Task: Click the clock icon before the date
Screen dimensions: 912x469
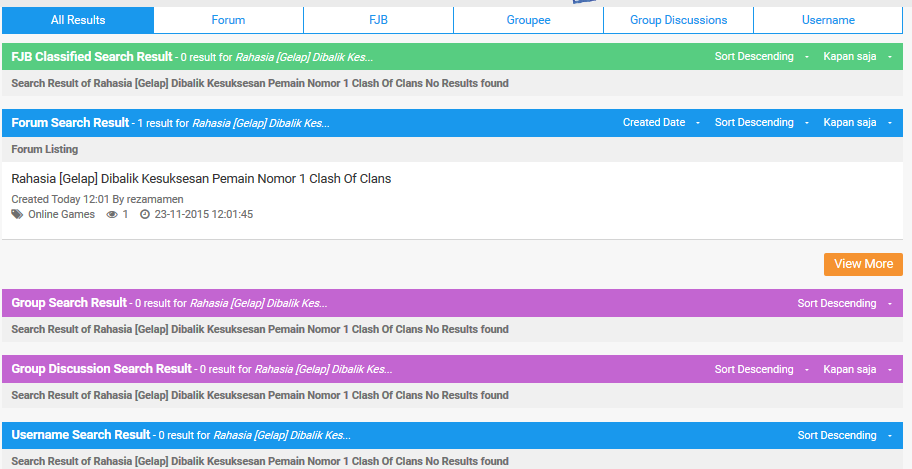Action: (145, 214)
